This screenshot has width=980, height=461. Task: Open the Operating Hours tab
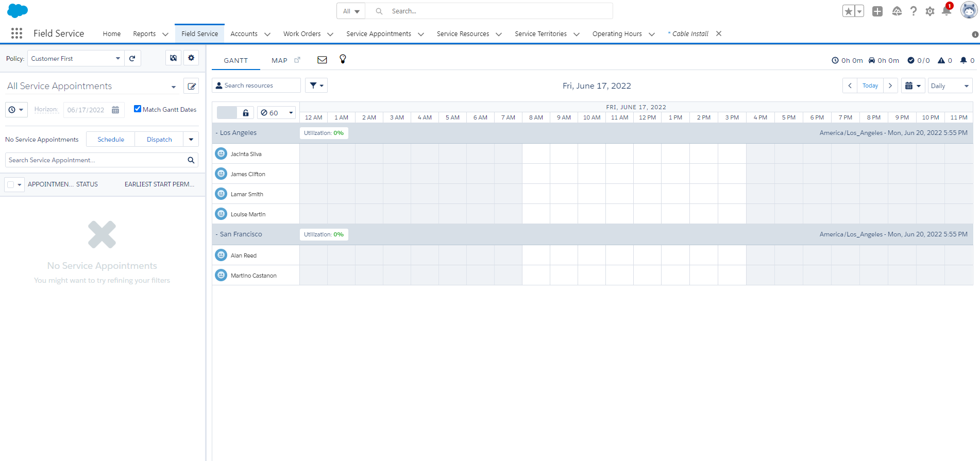(617, 33)
